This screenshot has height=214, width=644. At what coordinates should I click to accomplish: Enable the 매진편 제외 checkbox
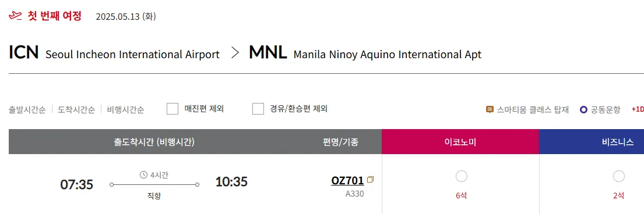tap(173, 109)
